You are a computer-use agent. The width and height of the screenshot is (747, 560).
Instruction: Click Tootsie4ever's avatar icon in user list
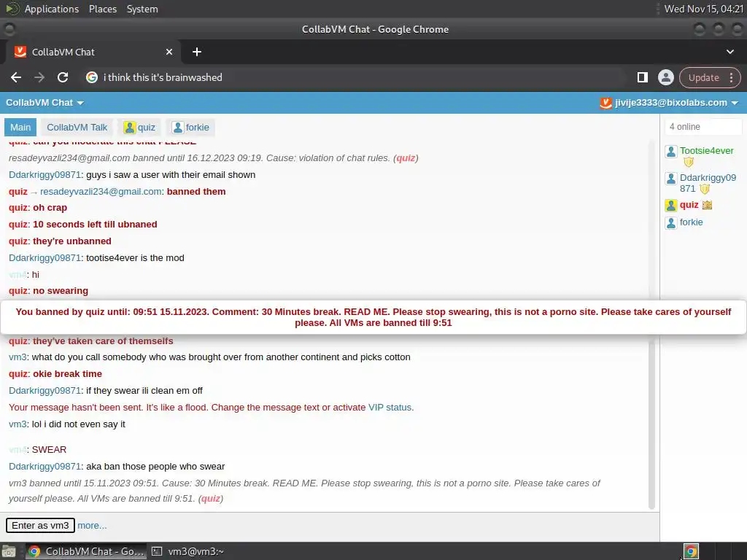[x=671, y=152]
